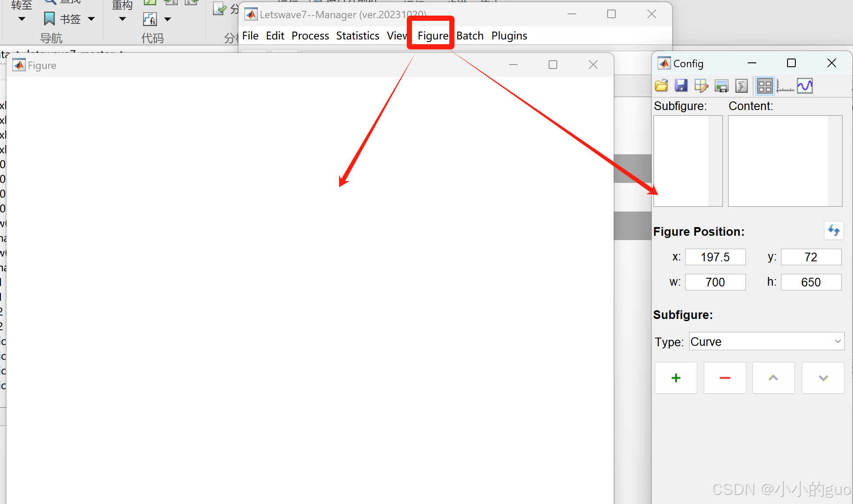Click the grid-with-pencil edit layout icon
The width and height of the screenshot is (853, 504).
click(x=701, y=86)
